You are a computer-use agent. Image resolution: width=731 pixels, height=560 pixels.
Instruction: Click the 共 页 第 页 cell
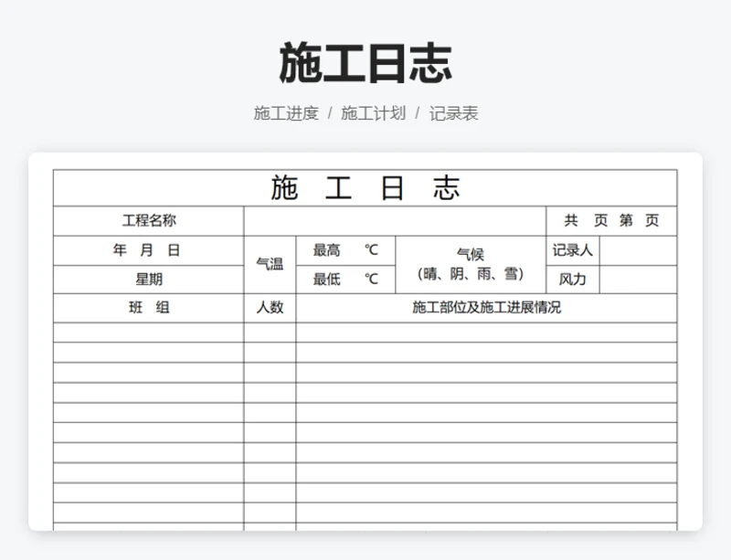point(611,221)
